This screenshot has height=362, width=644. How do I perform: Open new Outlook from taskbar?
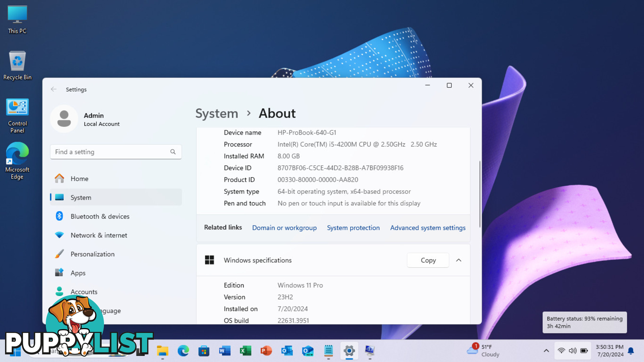point(308,351)
